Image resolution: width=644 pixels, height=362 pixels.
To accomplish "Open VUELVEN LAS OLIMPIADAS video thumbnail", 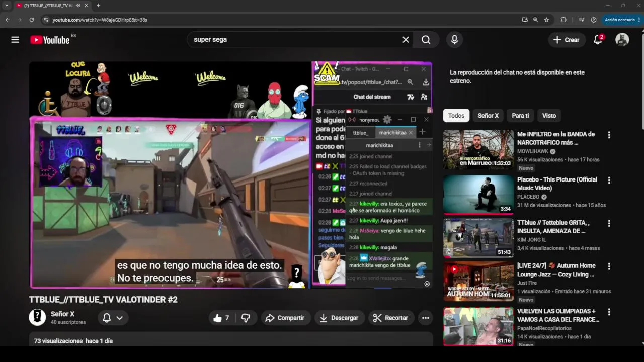I will pos(478,326).
